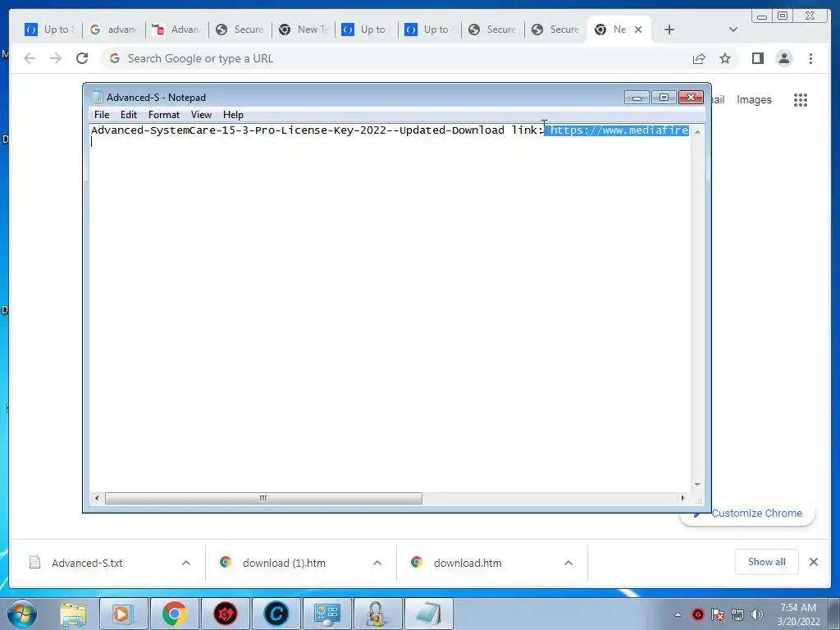Open red shield app on taskbar
840x630 pixels.
point(225,614)
